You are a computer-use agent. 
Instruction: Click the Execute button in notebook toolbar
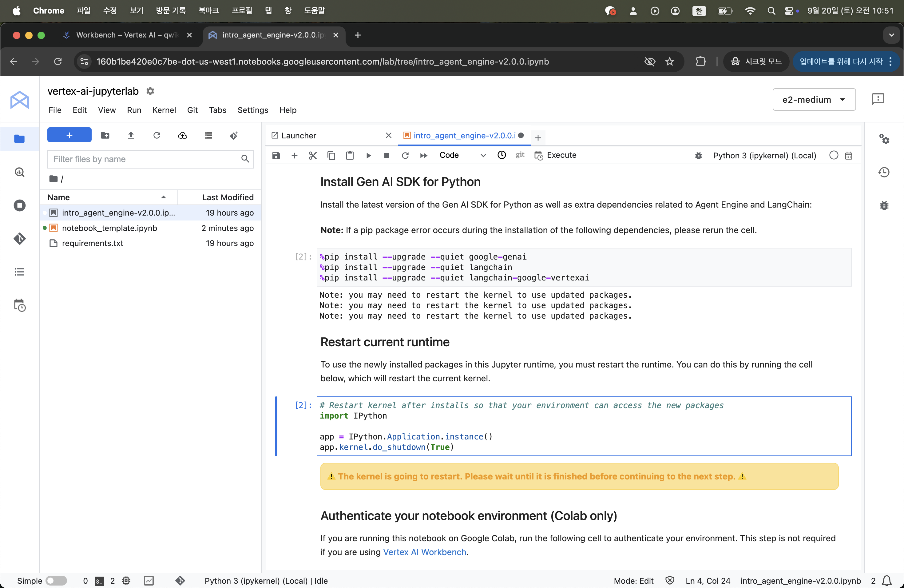[555, 155]
